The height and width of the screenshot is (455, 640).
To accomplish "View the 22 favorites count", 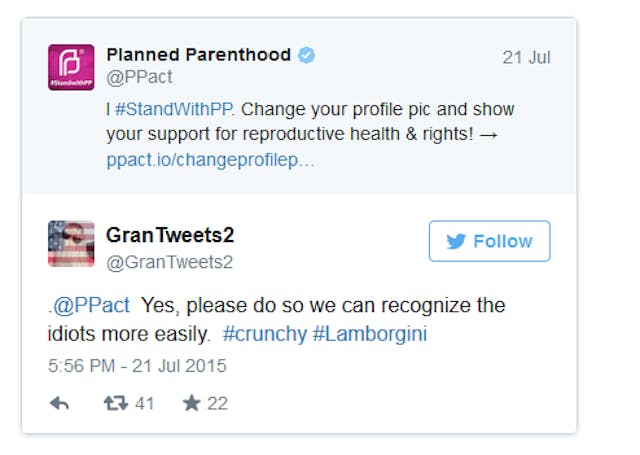I will tap(216, 403).
